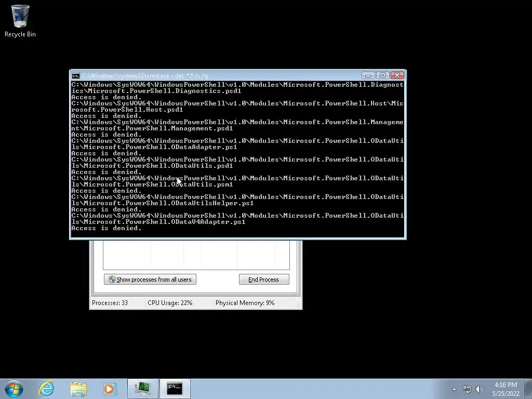
Task: Launch Internet Explorer from taskbar
Action: pyautogui.click(x=46, y=389)
